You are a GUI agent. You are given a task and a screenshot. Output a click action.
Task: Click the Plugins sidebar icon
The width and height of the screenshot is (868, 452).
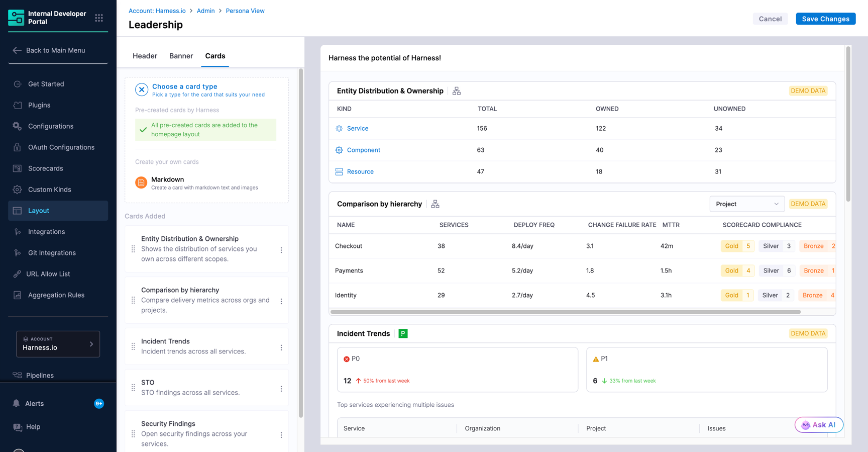(18, 105)
